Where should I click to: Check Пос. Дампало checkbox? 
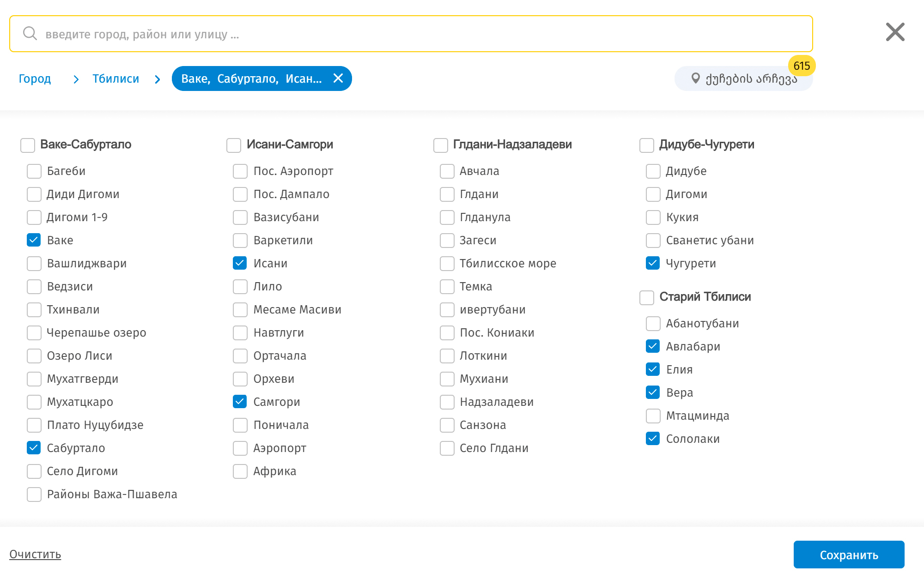240,194
